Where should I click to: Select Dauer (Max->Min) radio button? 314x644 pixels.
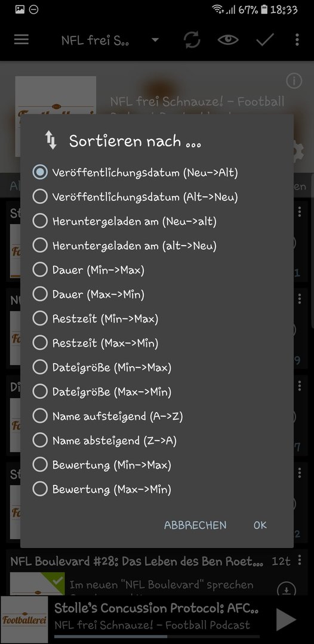point(88,294)
